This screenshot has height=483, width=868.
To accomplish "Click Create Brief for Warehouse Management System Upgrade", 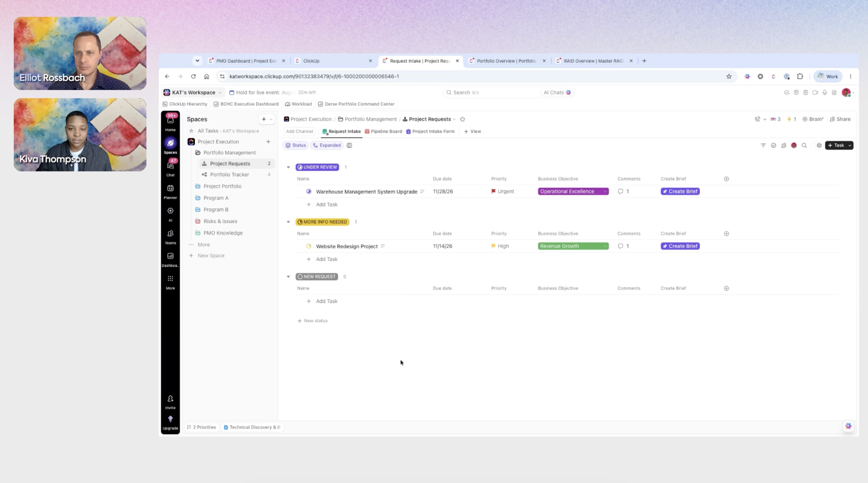I will tap(680, 191).
